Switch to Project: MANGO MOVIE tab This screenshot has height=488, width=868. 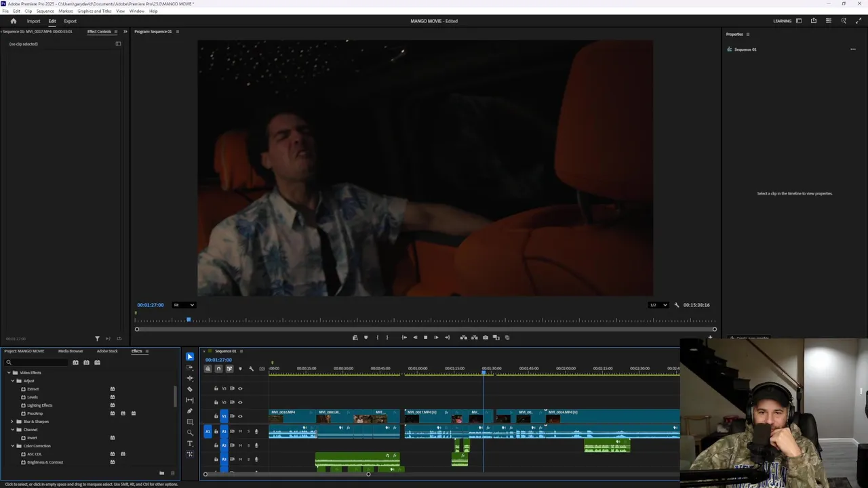click(x=24, y=351)
